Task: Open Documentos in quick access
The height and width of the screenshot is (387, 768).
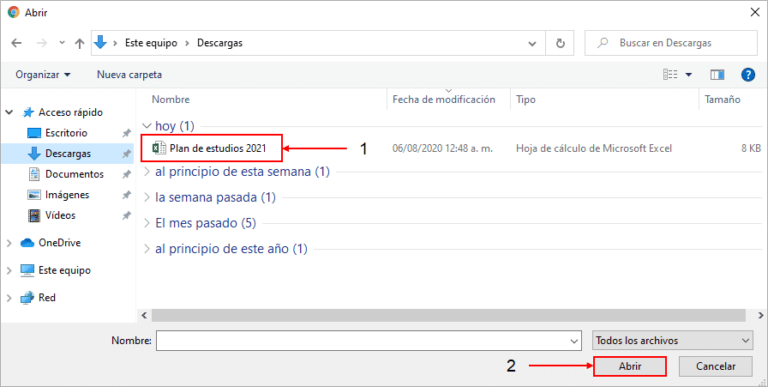Action: pos(74,174)
